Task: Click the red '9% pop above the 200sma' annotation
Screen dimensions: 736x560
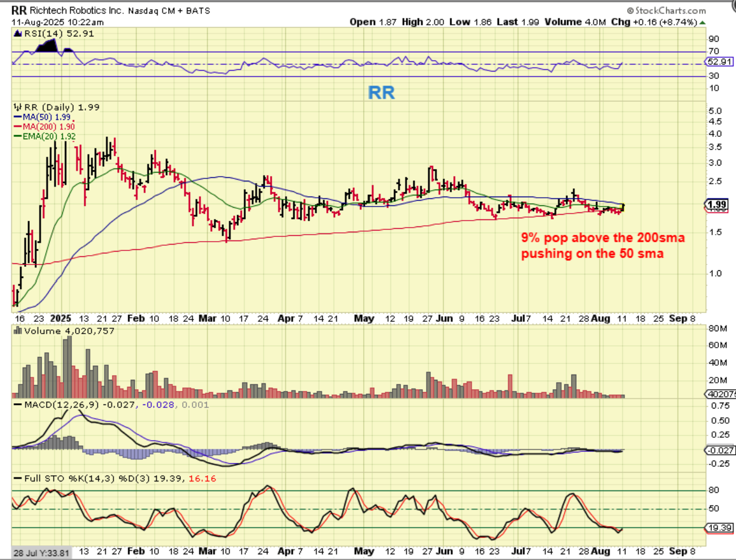Action: coord(603,238)
